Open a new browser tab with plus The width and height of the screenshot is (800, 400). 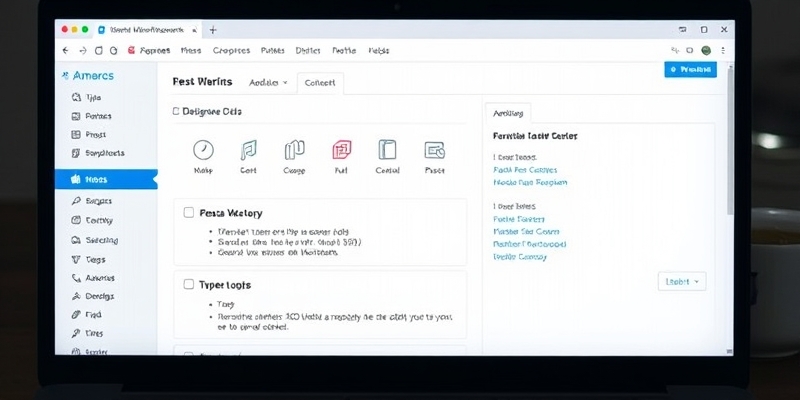click(213, 30)
